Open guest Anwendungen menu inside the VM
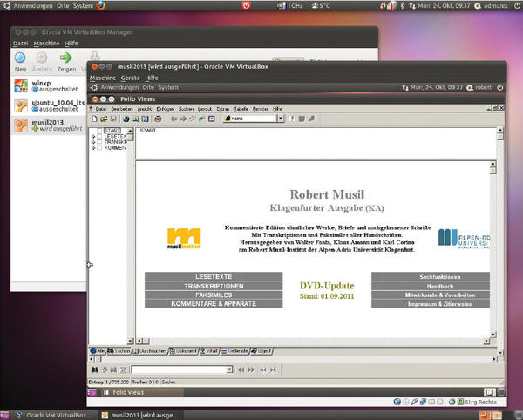Viewport: 523px width, 420px height. click(119, 87)
